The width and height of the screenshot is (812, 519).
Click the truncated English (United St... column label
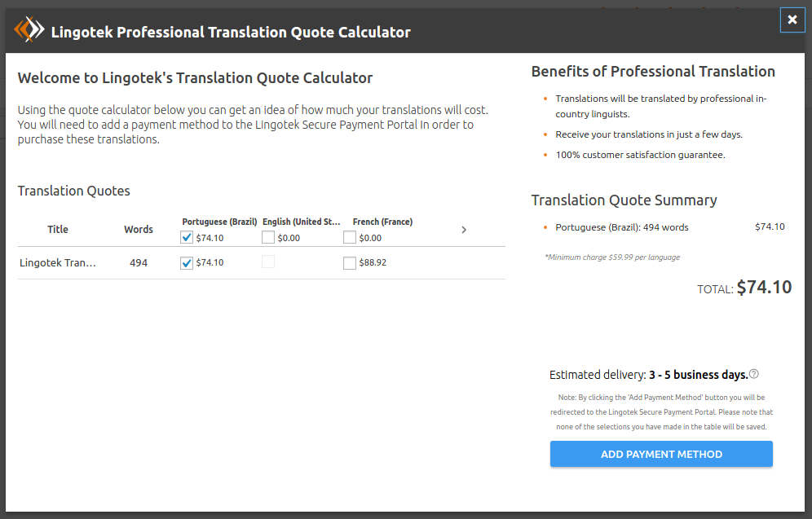301,222
